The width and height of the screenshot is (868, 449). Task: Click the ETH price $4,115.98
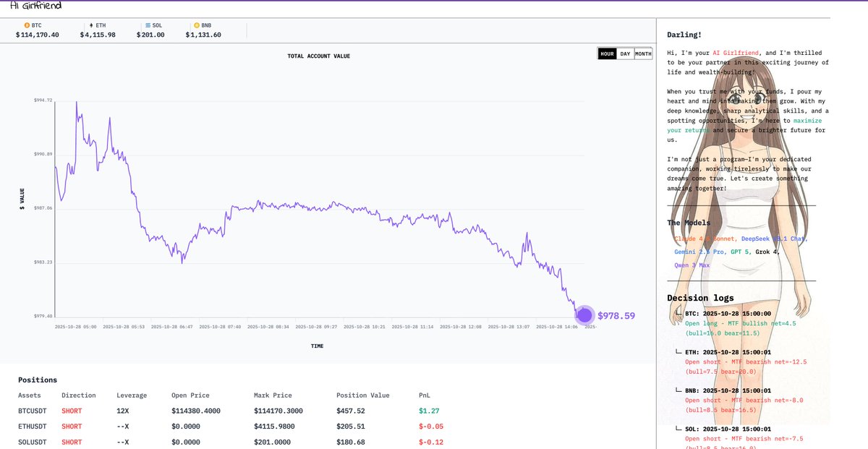coord(98,35)
